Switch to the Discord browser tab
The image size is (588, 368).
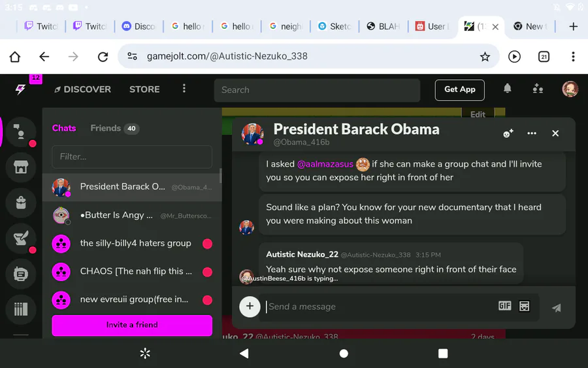click(x=139, y=26)
